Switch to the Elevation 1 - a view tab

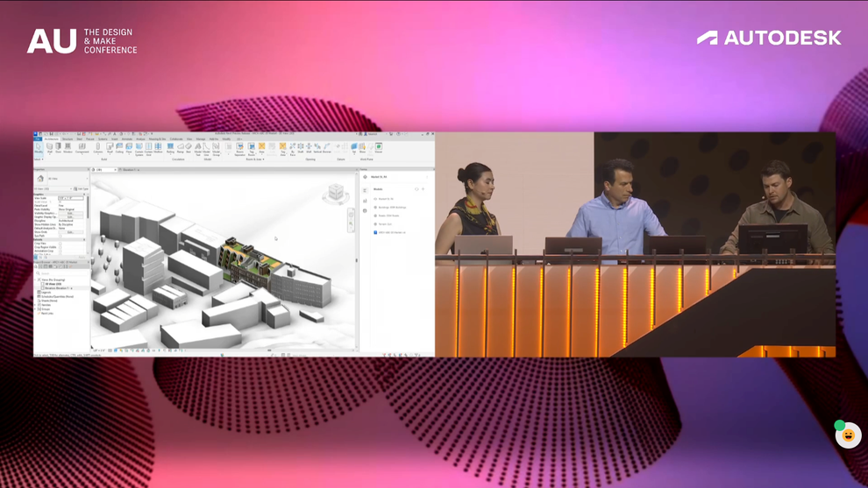(130, 170)
